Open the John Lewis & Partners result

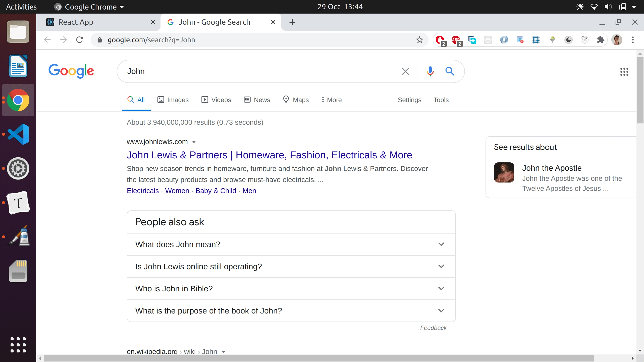[x=269, y=155]
